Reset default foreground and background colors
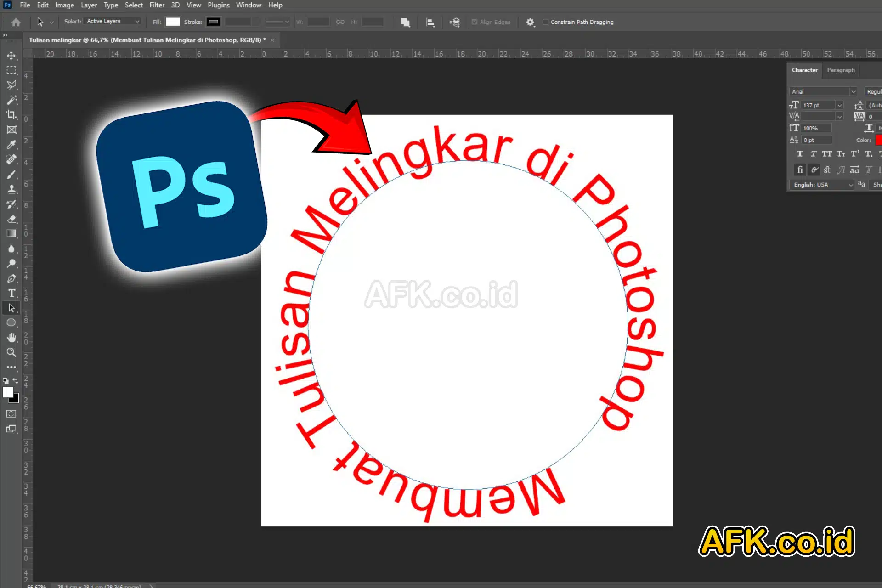882x588 pixels. pos(6,381)
